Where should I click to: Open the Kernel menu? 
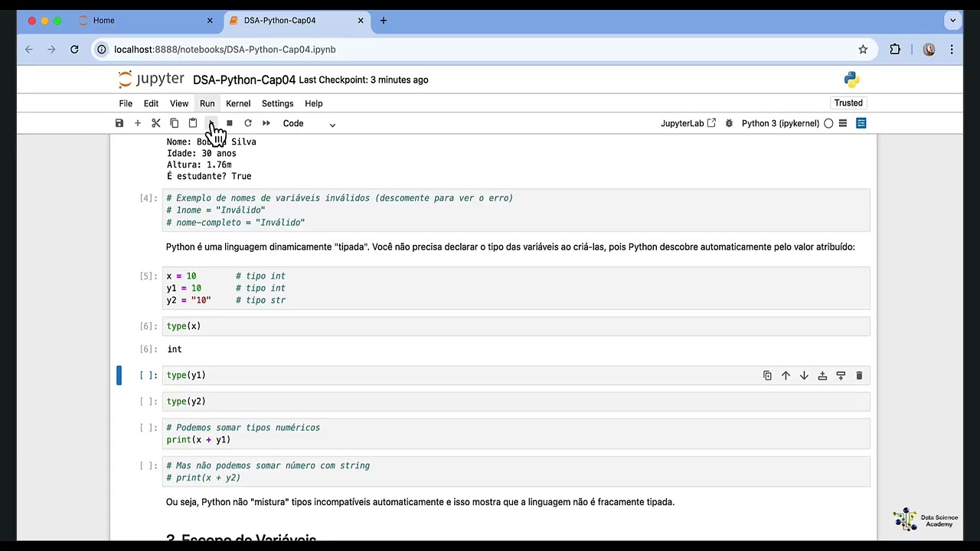238,103
